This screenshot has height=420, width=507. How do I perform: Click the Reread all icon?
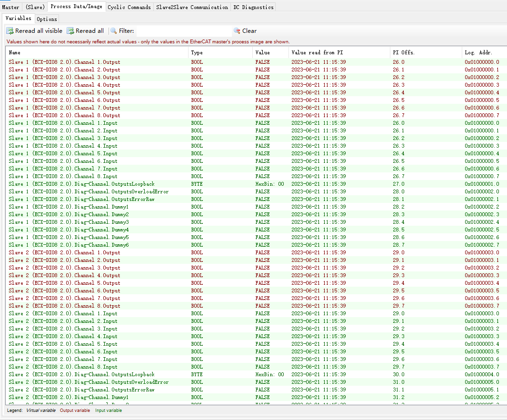click(x=70, y=31)
